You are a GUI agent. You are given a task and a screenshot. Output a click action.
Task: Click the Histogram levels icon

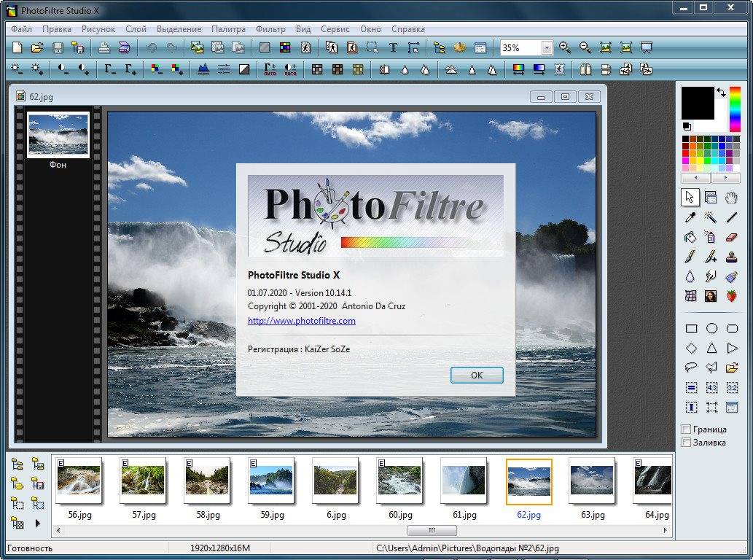tap(203, 70)
